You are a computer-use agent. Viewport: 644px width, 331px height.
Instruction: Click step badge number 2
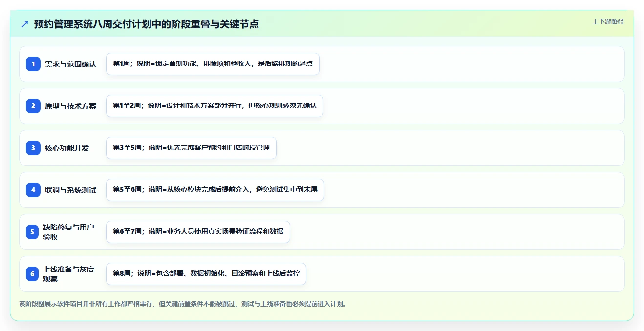(x=33, y=106)
